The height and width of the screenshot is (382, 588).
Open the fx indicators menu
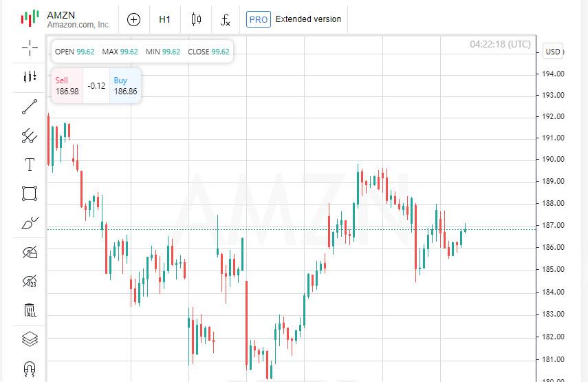coord(225,19)
